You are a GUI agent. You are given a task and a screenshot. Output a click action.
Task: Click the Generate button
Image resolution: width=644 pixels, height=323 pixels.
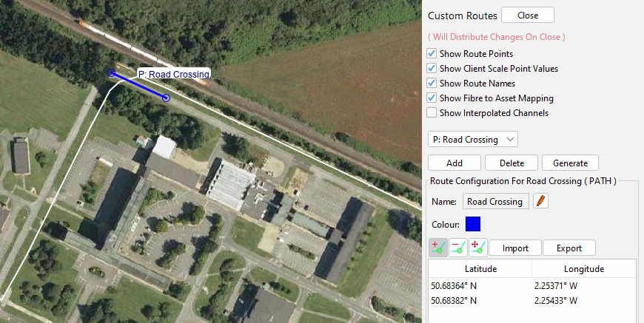tap(570, 163)
